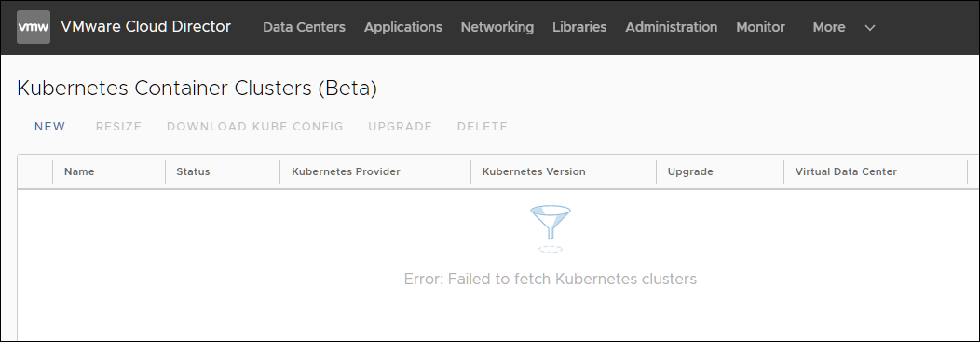Click the UPGRADE cluster button

pyautogui.click(x=400, y=127)
